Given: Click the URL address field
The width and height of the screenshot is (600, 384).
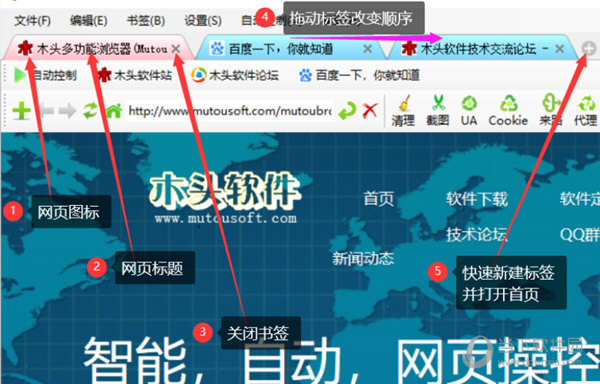Looking at the screenshot, I should [x=230, y=111].
